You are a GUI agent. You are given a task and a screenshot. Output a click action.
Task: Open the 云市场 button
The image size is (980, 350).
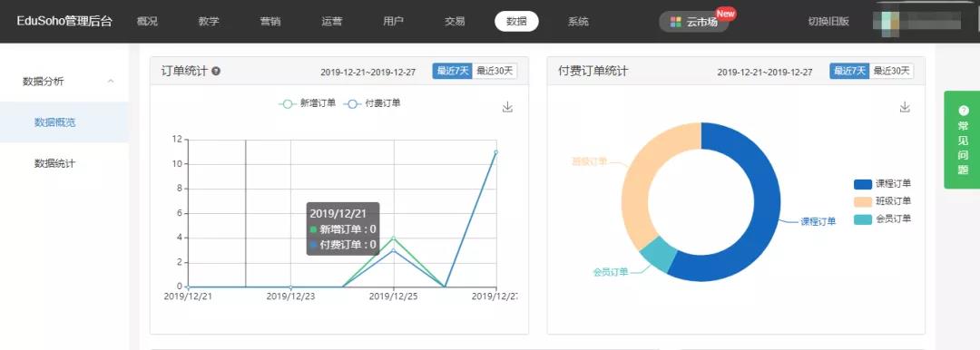click(694, 22)
